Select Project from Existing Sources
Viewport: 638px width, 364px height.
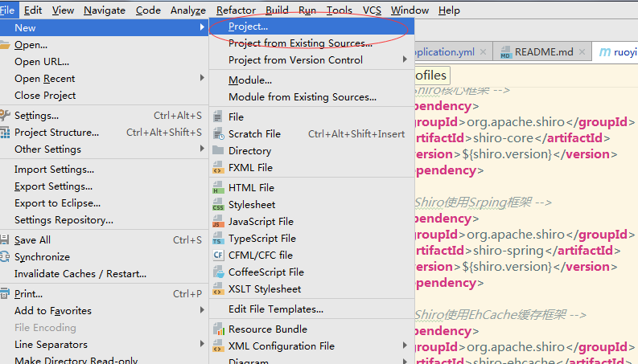(311, 43)
